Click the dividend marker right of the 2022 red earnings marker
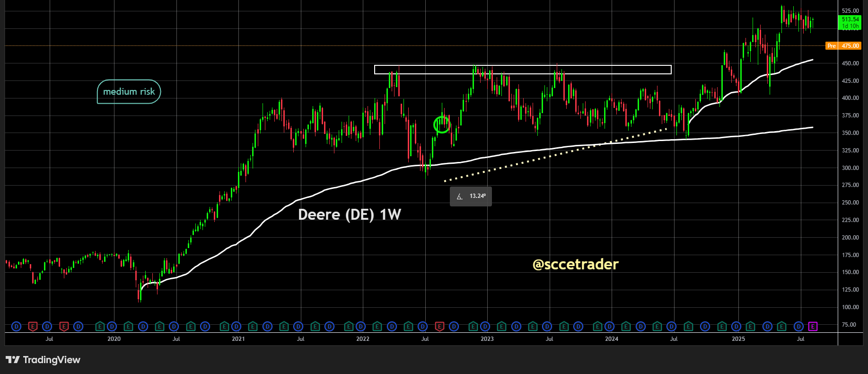 point(454,326)
